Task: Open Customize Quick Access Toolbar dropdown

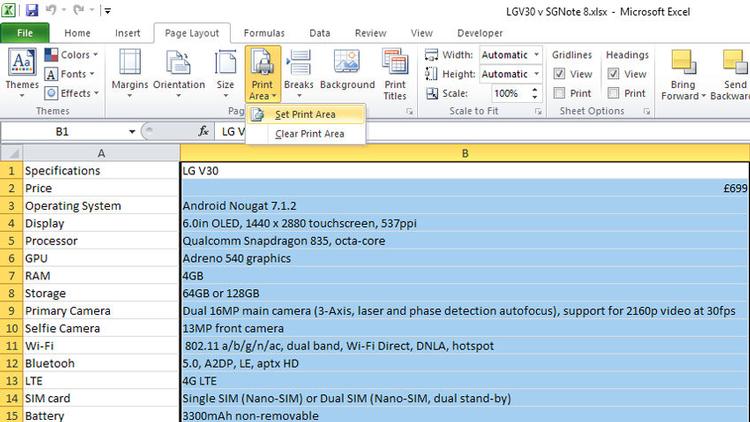Action: pyautogui.click(x=108, y=11)
